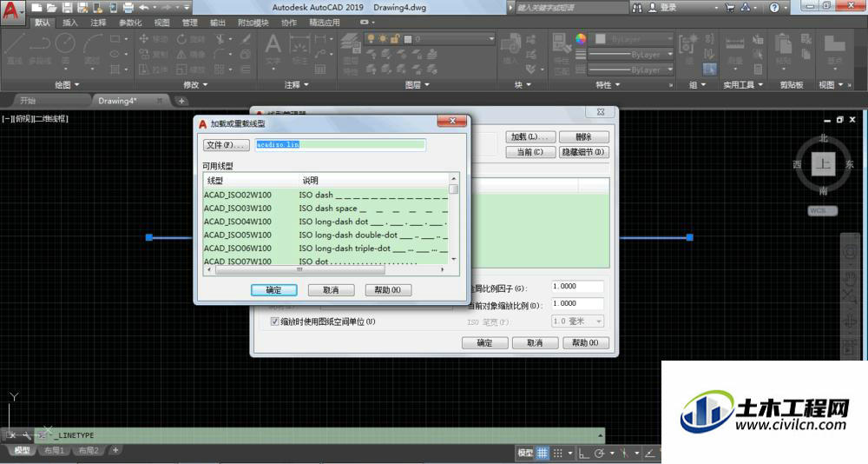This screenshot has width=868, height=464.
Task: Click 确定 in the load linetype dialog
Action: 274,290
